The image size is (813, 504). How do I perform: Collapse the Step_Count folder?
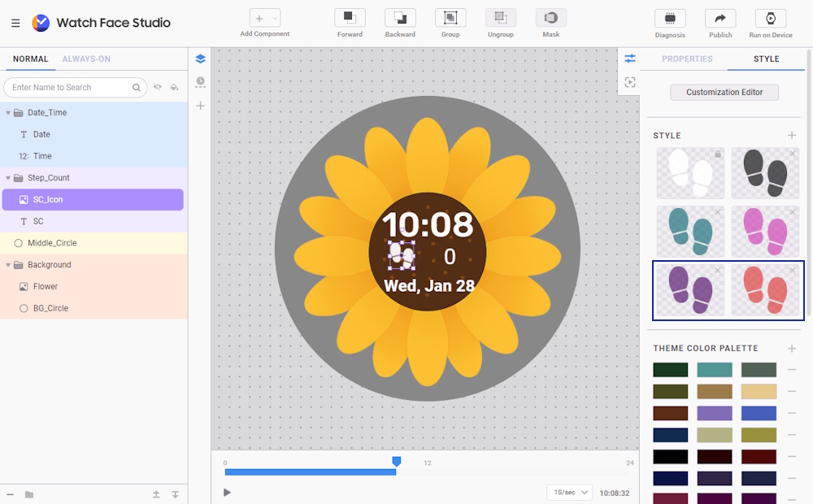click(x=8, y=178)
